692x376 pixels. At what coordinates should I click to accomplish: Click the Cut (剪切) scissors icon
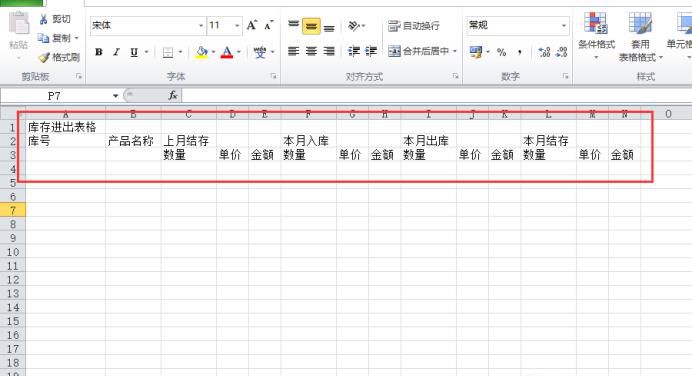pos(43,19)
